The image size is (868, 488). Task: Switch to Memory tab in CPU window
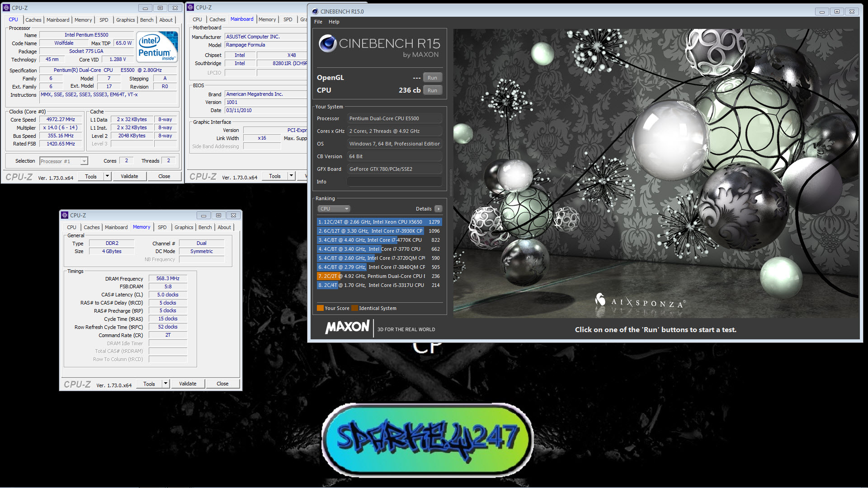[x=83, y=20]
